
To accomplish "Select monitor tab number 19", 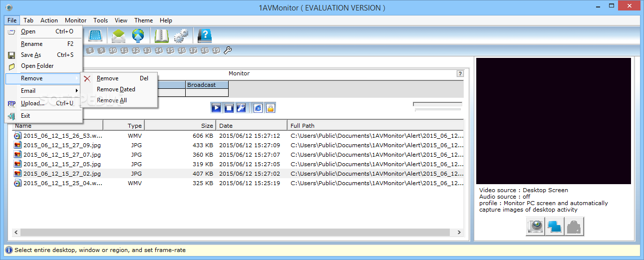I will click(216, 50).
